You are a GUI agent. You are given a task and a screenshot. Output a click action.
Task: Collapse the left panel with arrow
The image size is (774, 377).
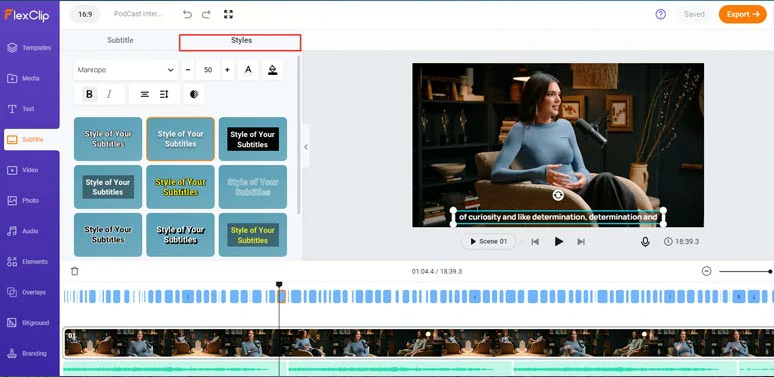306,147
